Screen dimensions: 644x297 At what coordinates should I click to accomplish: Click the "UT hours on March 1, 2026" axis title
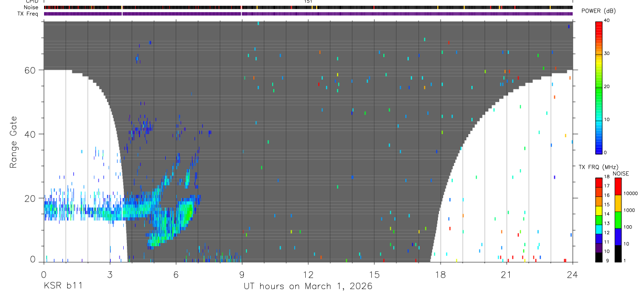click(x=308, y=286)
